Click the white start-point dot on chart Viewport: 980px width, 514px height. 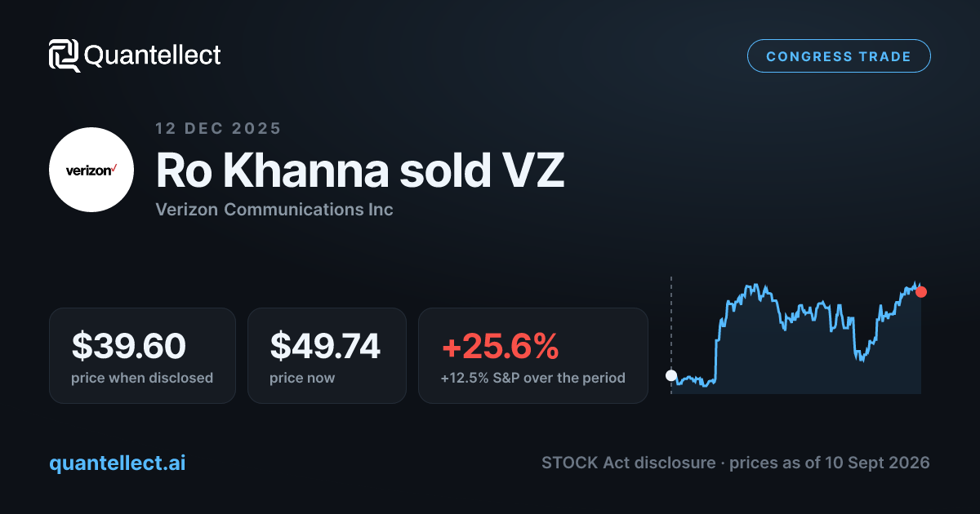[x=671, y=376]
